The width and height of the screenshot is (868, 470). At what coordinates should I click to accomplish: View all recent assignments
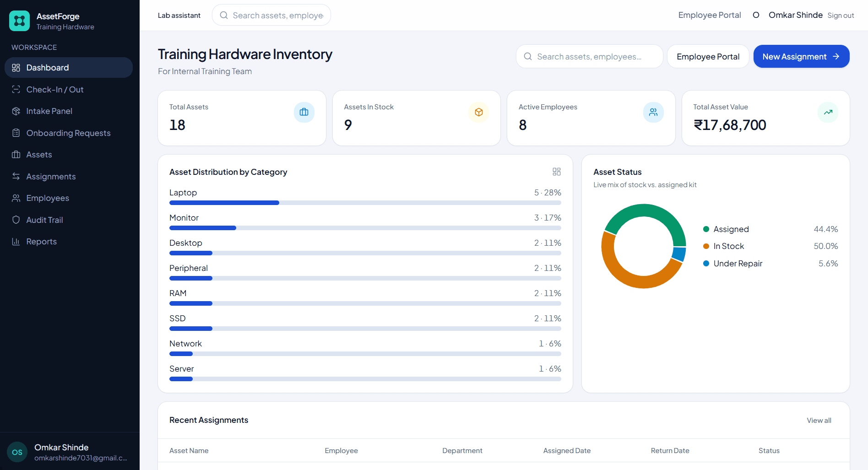click(819, 421)
